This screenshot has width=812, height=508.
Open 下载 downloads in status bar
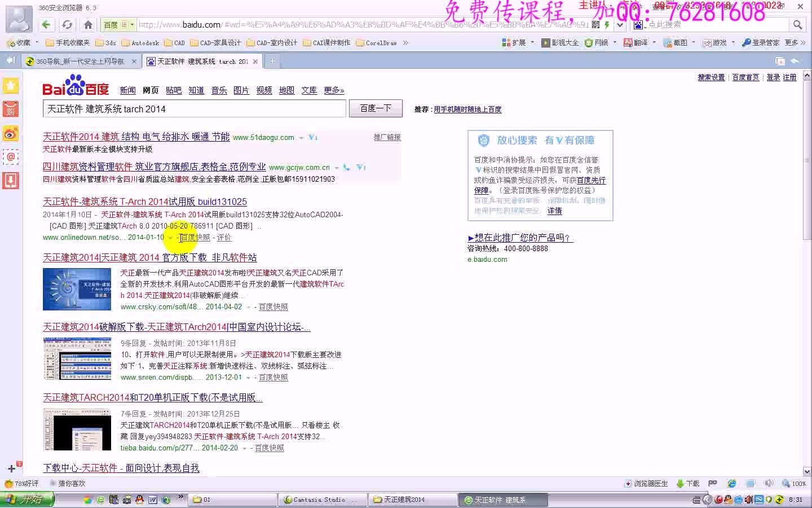pyautogui.click(x=688, y=484)
